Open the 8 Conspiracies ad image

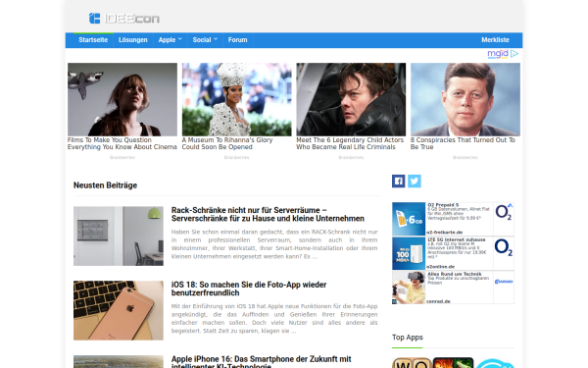[465, 99]
